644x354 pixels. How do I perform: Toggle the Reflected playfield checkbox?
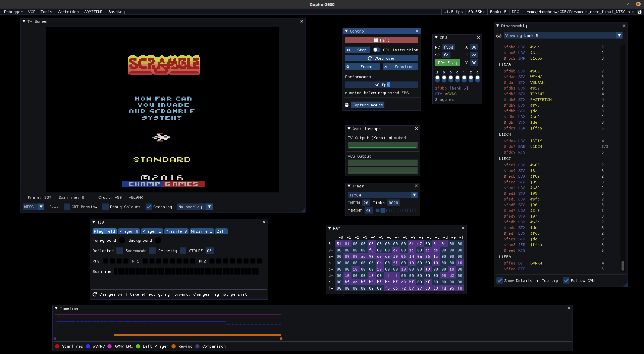119,251
